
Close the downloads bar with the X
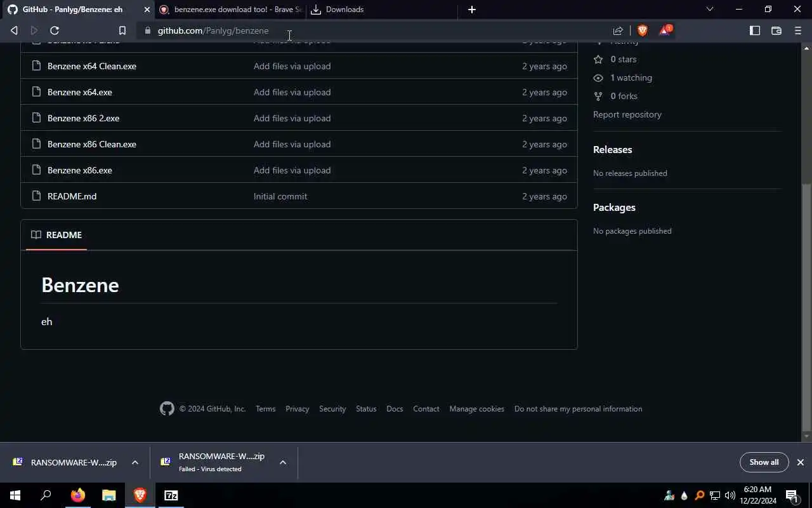[801, 462]
